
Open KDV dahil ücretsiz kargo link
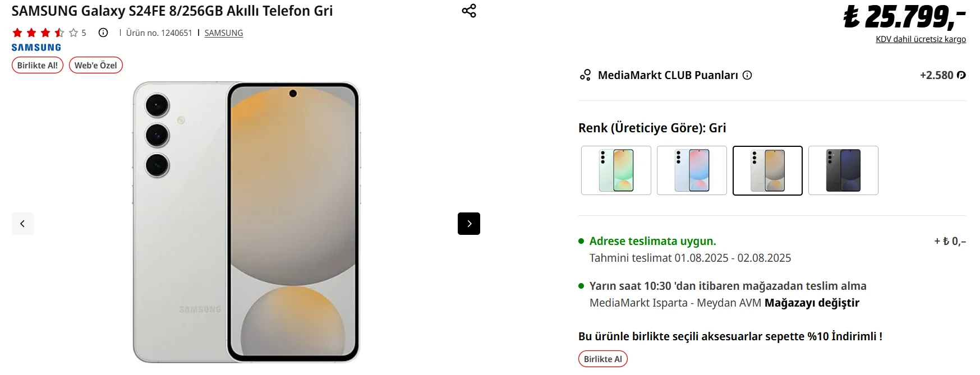921,39
